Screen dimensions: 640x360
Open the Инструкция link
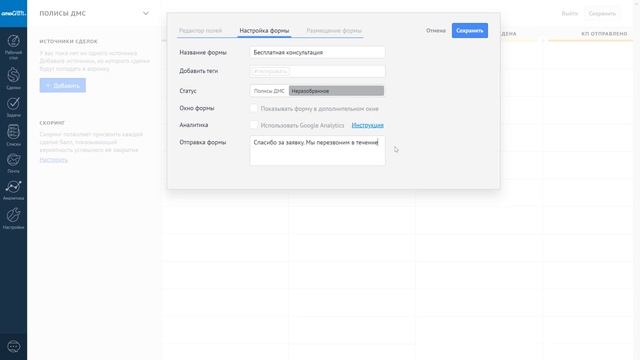[x=367, y=125]
